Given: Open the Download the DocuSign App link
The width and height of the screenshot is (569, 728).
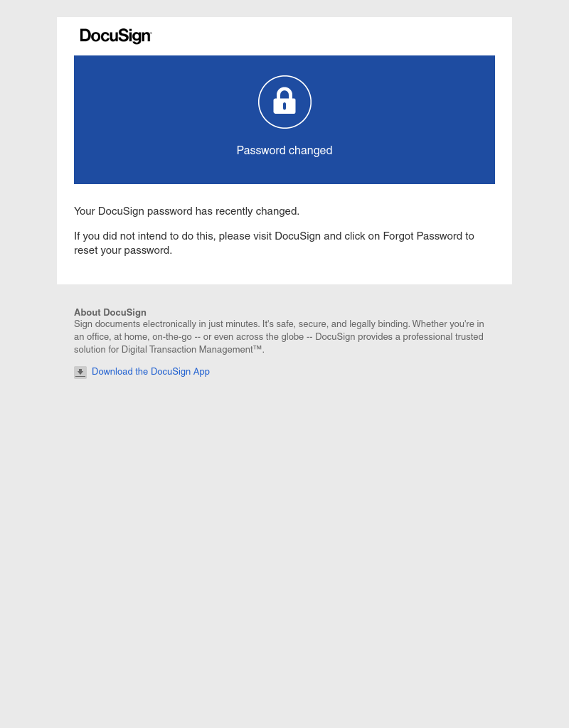Looking at the screenshot, I should 151,371.
